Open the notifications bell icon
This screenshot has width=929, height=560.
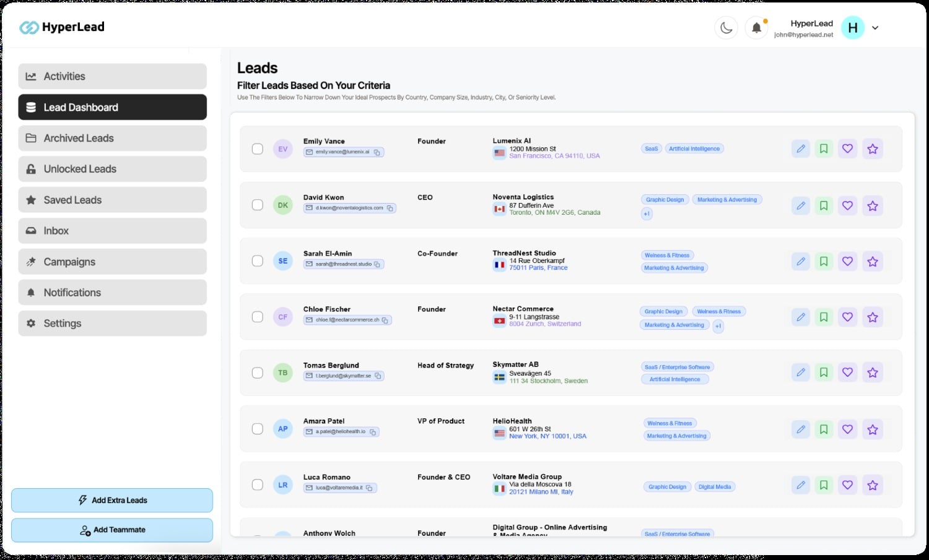coord(756,28)
